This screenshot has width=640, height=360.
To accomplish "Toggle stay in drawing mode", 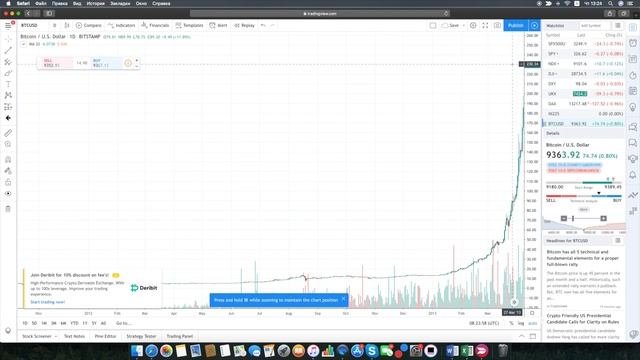I will (x=8, y=171).
